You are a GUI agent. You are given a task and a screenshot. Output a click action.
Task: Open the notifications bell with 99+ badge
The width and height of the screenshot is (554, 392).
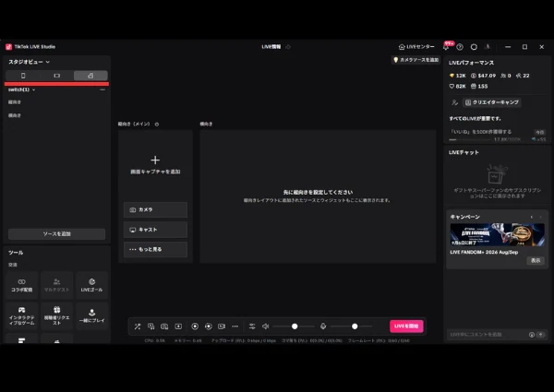tap(447, 46)
